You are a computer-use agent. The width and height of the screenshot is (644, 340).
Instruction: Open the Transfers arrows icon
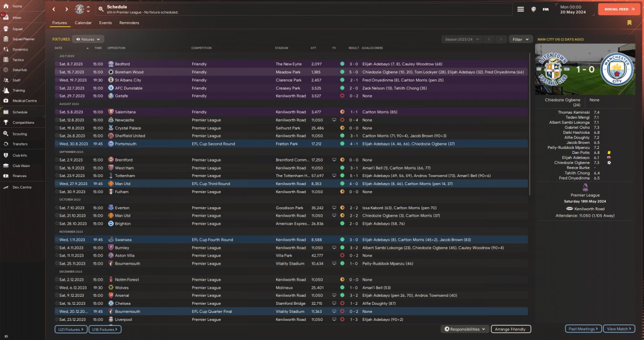[x=5, y=144]
